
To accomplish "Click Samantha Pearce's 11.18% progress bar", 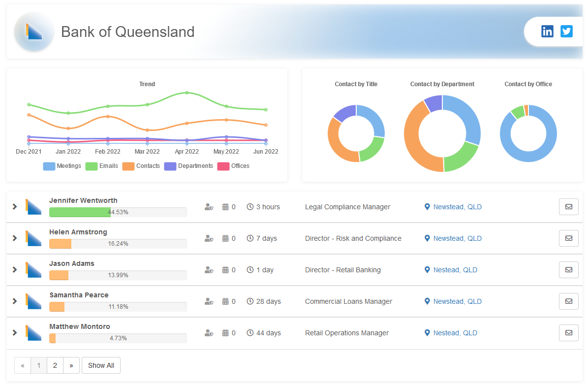I will pos(118,307).
